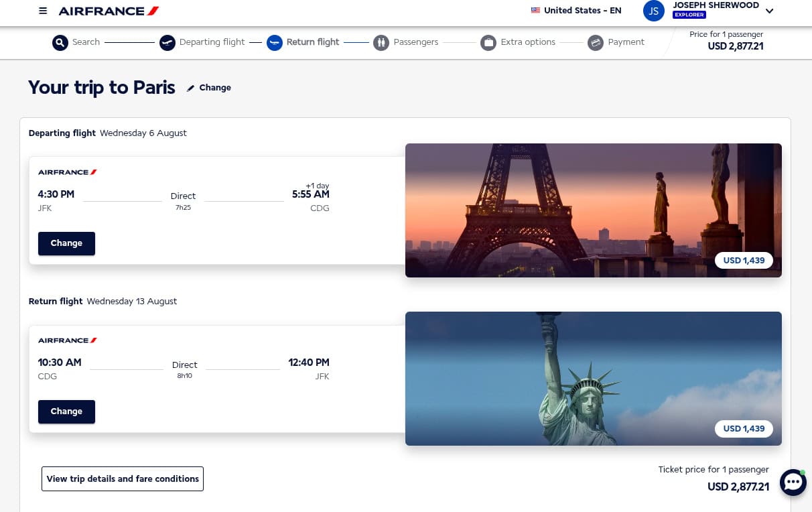The height and width of the screenshot is (512, 812).
Task: Click the USD 1,439 departing price badge
Action: point(744,260)
